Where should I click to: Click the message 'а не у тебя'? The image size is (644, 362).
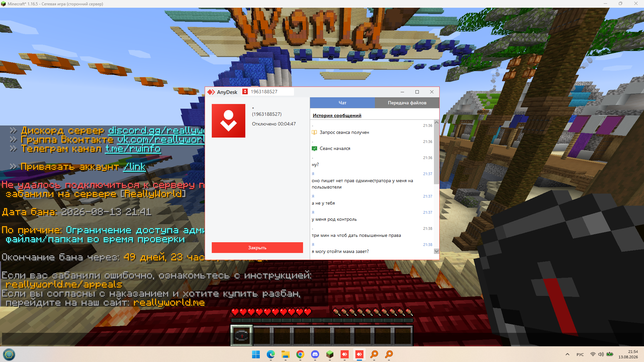point(323,203)
